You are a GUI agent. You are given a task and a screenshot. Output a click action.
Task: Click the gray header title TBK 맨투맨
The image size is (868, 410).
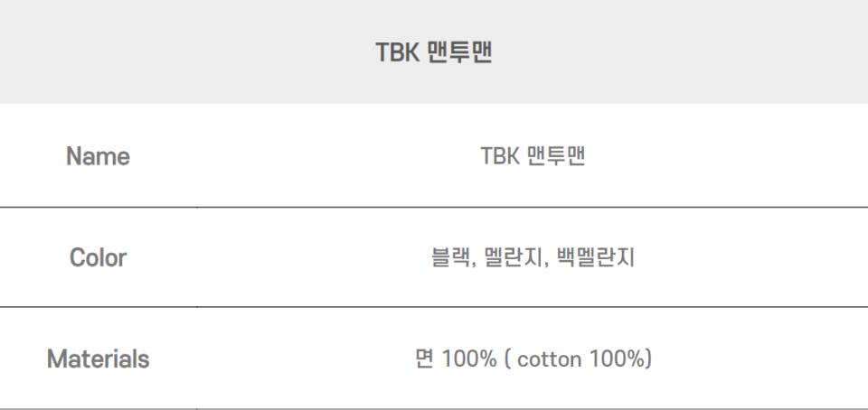pos(434,52)
